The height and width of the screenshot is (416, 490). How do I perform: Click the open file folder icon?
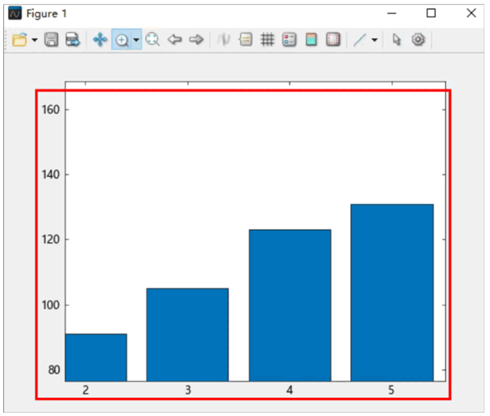[19, 40]
